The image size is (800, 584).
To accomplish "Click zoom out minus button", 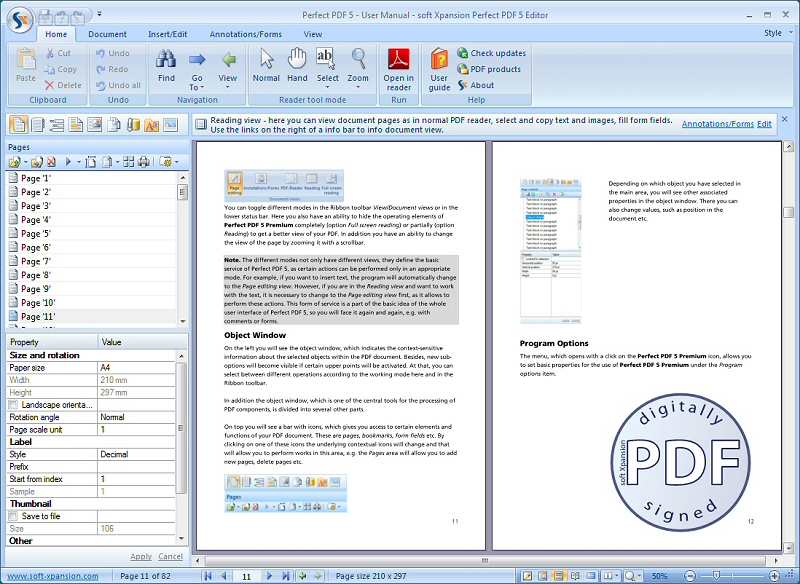I will [x=689, y=576].
